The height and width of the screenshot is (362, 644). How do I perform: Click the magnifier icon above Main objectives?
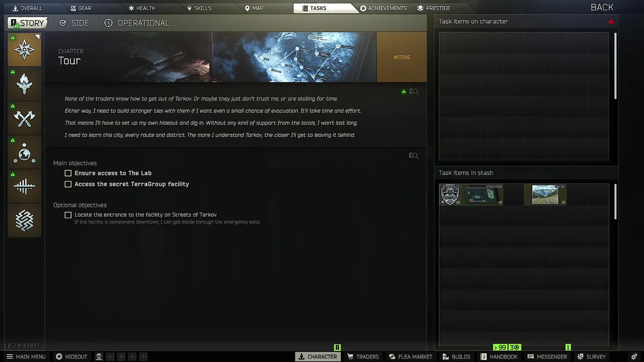414,156
